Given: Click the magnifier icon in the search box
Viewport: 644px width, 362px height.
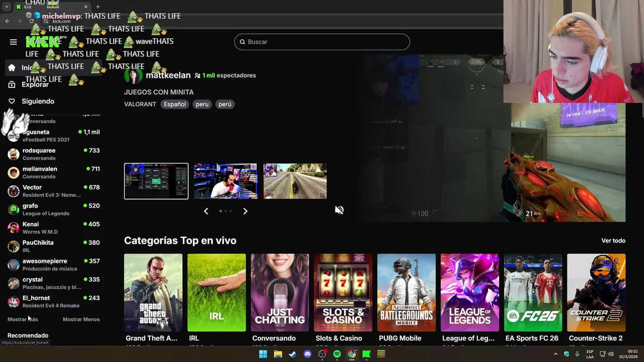Looking at the screenshot, I should [x=242, y=42].
